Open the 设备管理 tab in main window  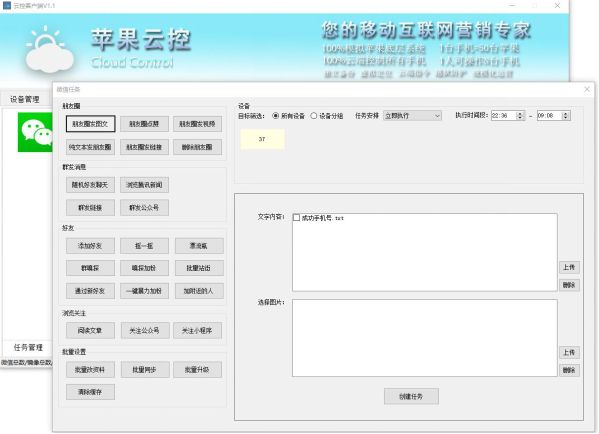pos(25,99)
